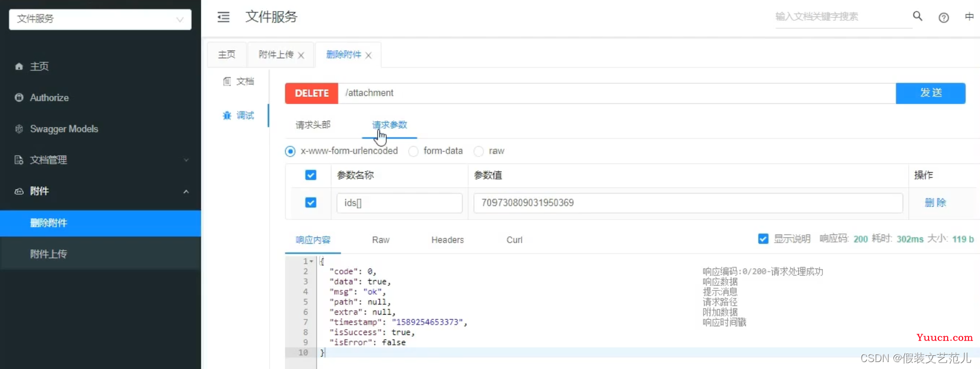This screenshot has height=369, width=980.
Task: Click the parameter value 709730809031950369 field
Action: [688, 203]
